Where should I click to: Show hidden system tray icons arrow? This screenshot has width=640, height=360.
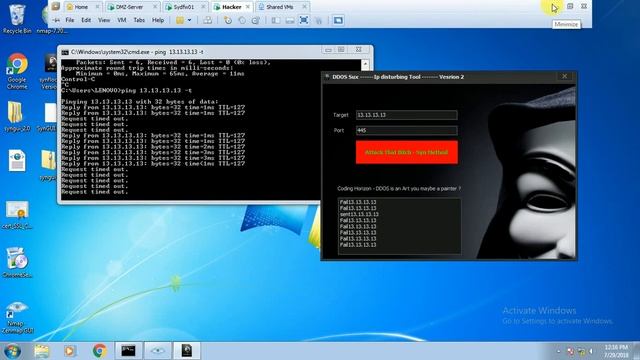(x=558, y=351)
